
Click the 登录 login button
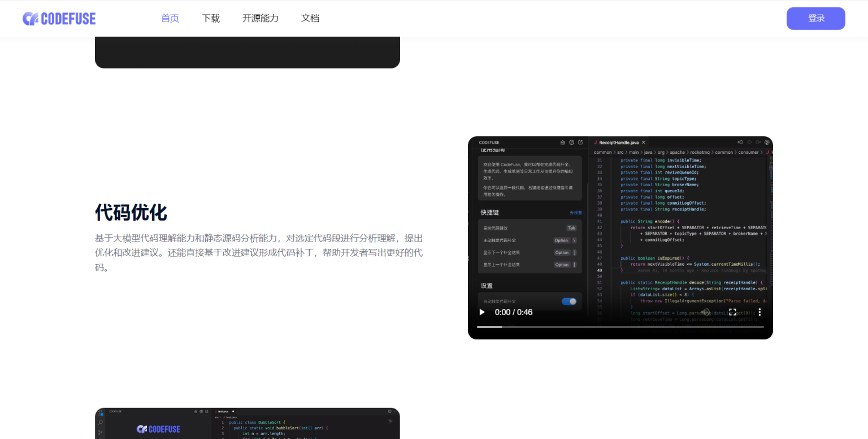[815, 19]
